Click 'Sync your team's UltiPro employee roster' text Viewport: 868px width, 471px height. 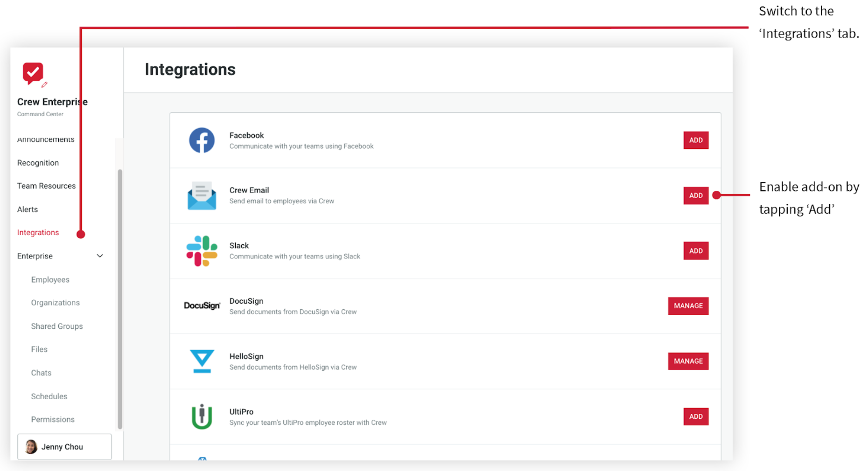pos(308,423)
